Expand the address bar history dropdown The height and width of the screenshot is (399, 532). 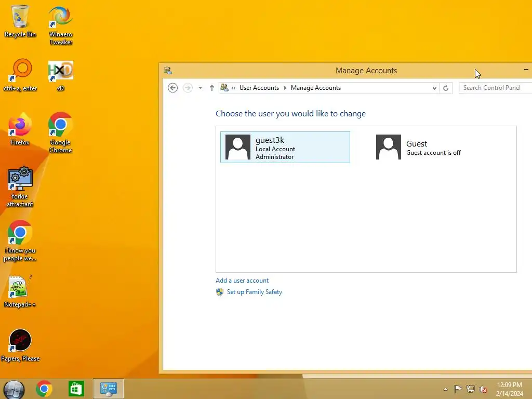coord(434,88)
